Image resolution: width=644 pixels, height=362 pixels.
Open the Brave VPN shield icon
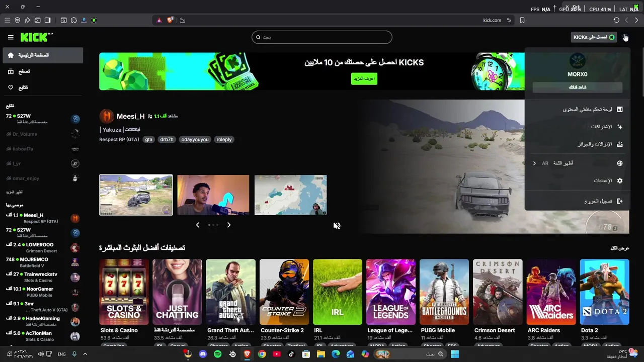tap(17, 20)
